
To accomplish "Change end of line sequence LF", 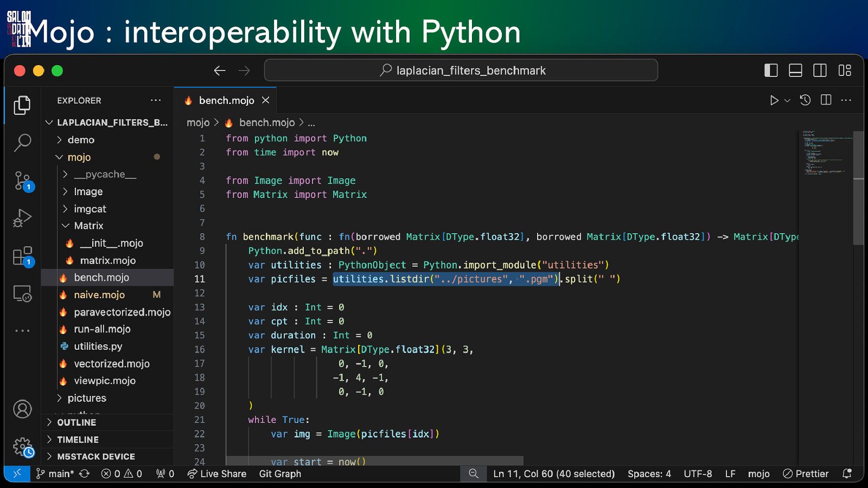I will (730, 474).
